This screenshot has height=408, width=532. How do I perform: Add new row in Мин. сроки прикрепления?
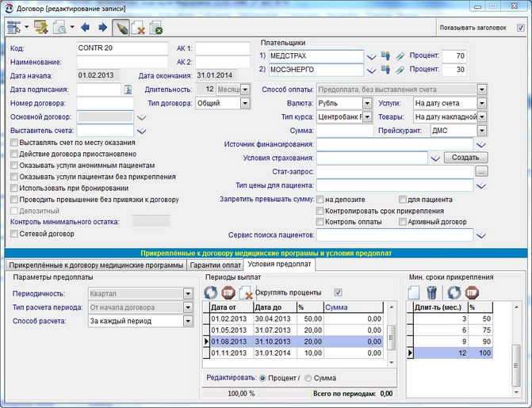pos(414,292)
